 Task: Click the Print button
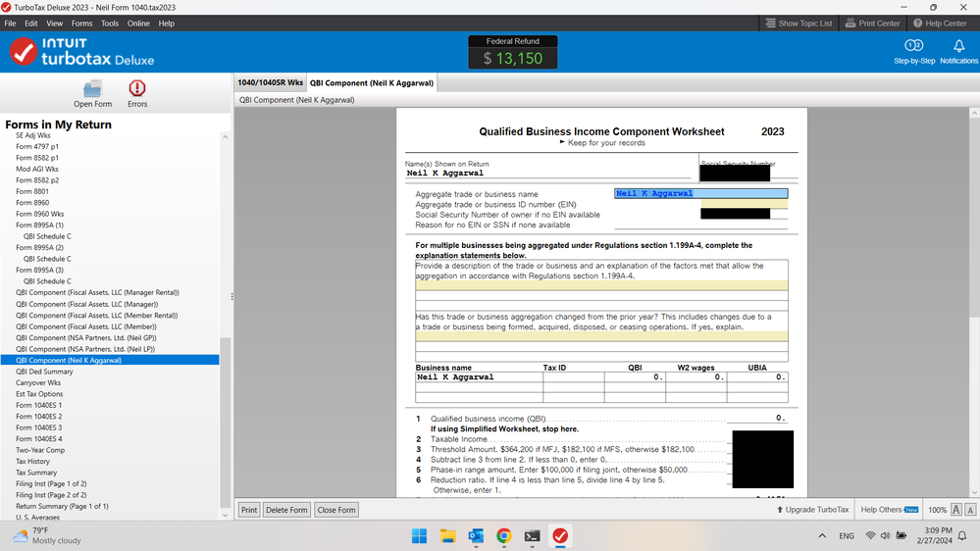(249, 510)
